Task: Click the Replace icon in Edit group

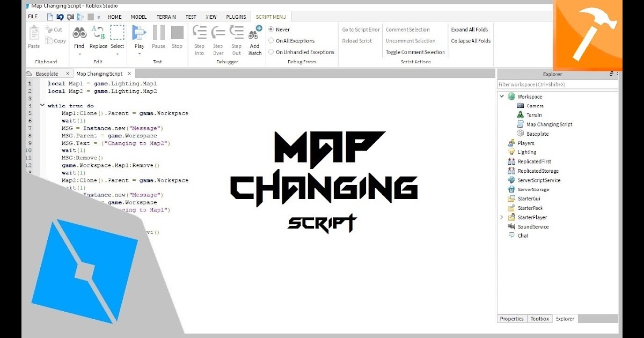Action: [98, 33]
